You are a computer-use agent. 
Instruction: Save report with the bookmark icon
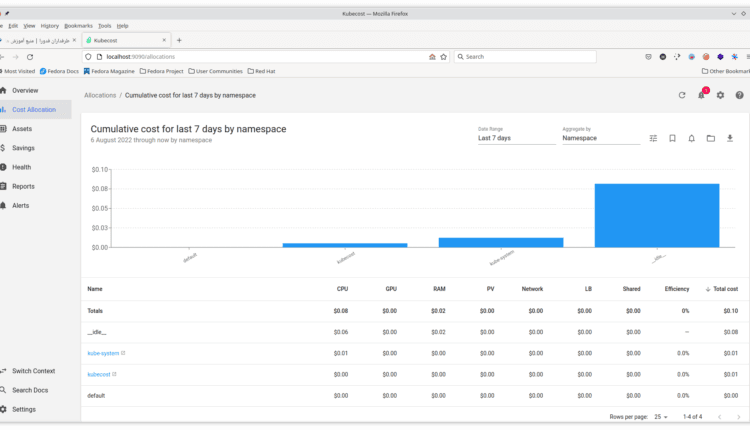[673, 138]
